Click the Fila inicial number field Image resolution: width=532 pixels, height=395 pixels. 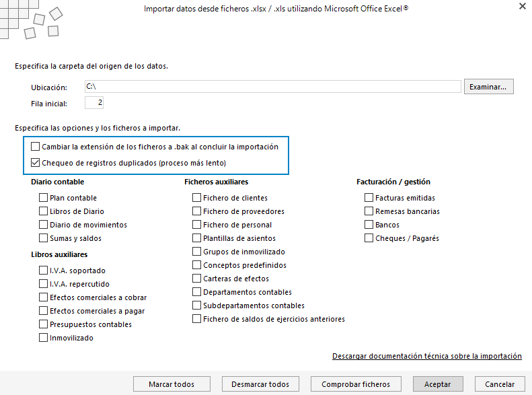tap(94, 102)
